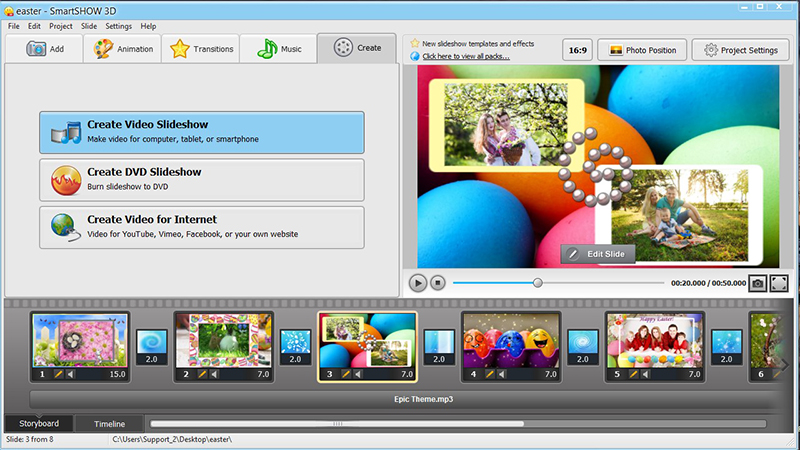This screenshot has height=450, width=800.
Task: Click the 7.0 duration on slide 2
Action: click(x=263, y=374)
